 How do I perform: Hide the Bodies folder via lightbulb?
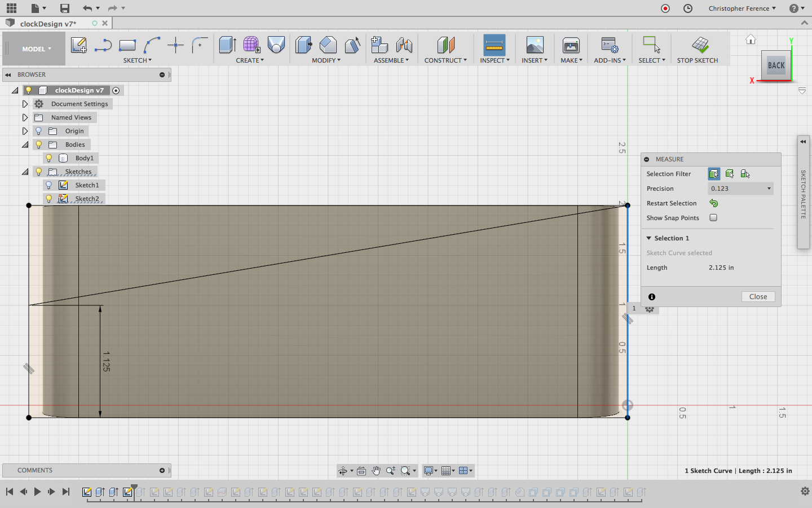39,144
